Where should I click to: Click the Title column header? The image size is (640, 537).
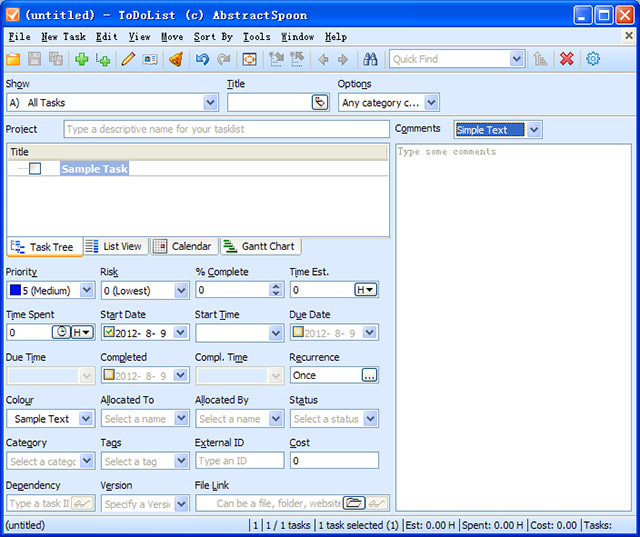coord(198,152)
